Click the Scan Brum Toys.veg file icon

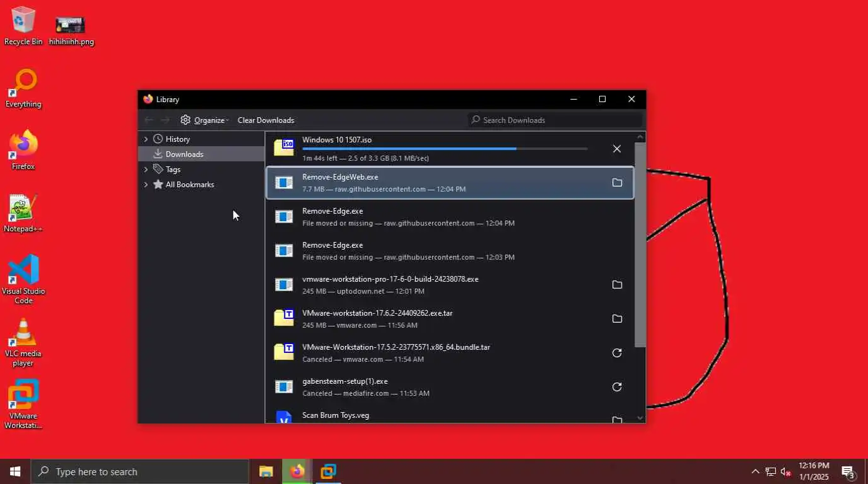tap(284, 417)
